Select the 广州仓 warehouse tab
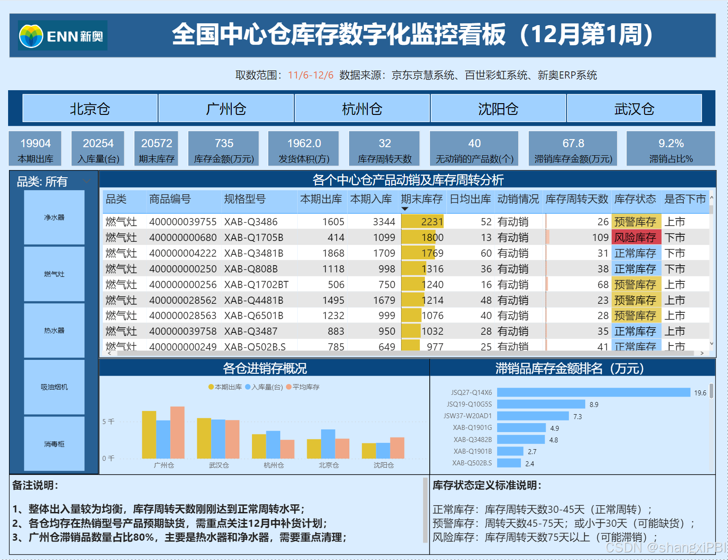This screenshot has width=728, height=560. pos(226,108)
